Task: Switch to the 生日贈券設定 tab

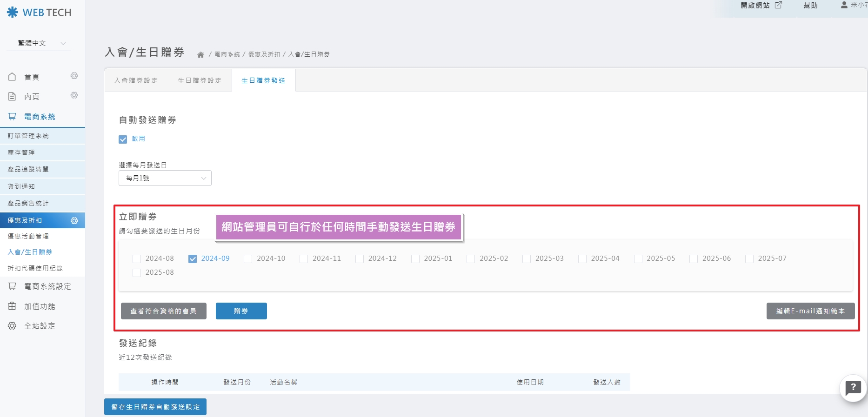Action: tap(200, 80)
